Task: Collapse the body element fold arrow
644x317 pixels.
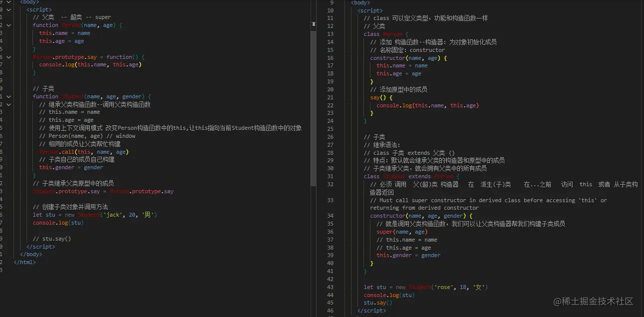Action: point(7,2)
